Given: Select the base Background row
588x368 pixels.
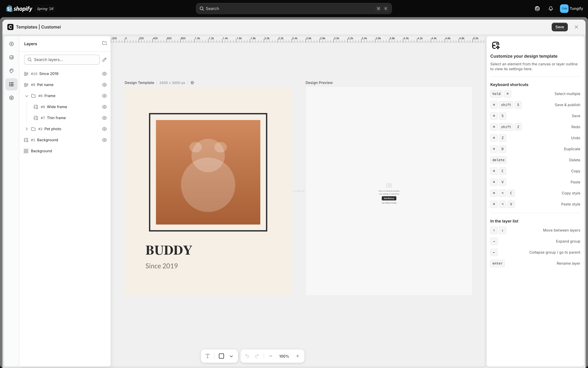Looking at the screenshot, I should point(65,151).
